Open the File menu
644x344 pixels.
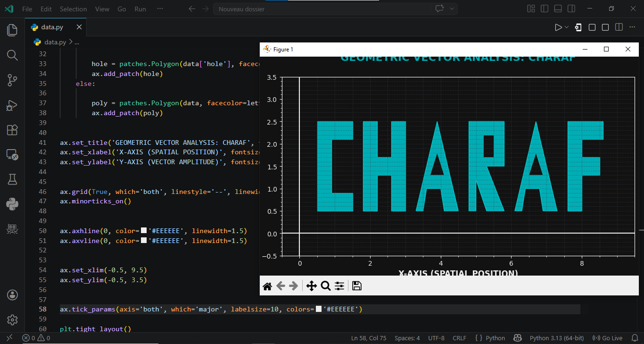[x=27, y=9]
